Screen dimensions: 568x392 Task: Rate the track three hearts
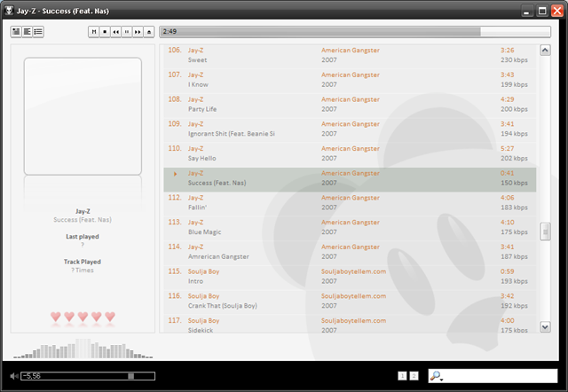(x=83, y=317)
